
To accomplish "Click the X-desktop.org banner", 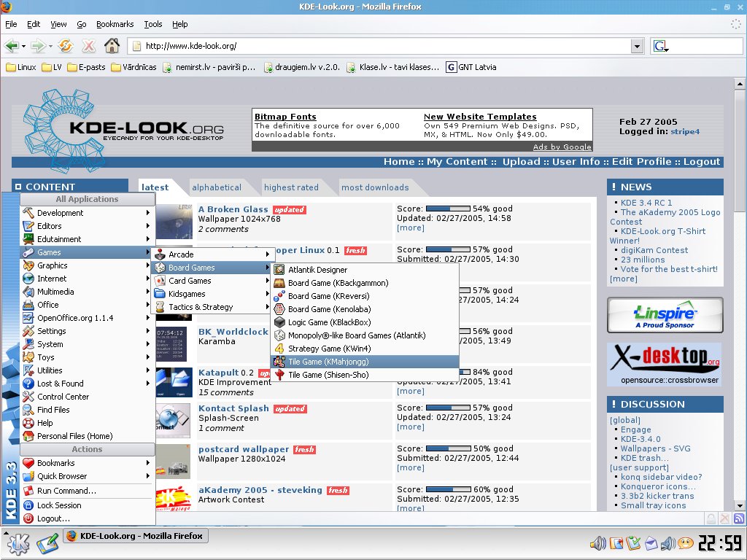I will pyautogui.click(x=665, y=365).
